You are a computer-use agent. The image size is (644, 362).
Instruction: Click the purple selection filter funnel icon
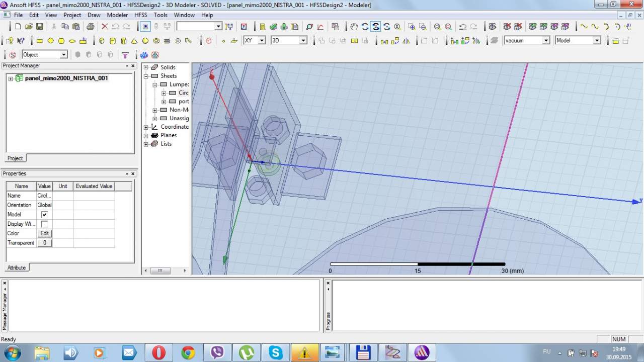pos(125,55)
